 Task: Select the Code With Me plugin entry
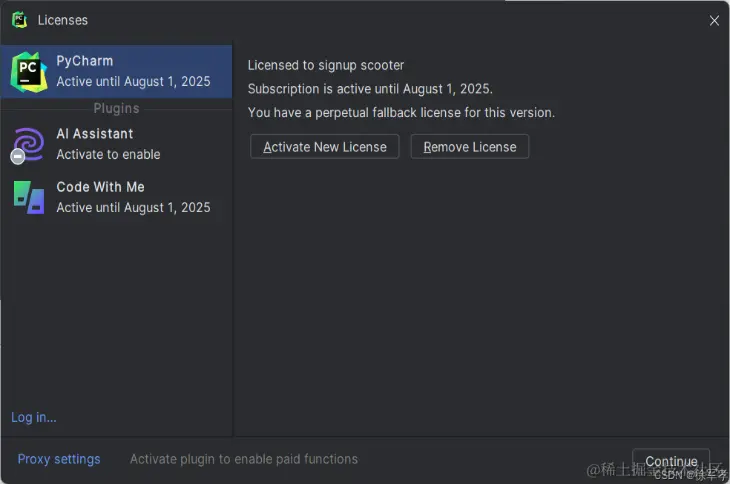pyautogui.click(x=116, y=197)
